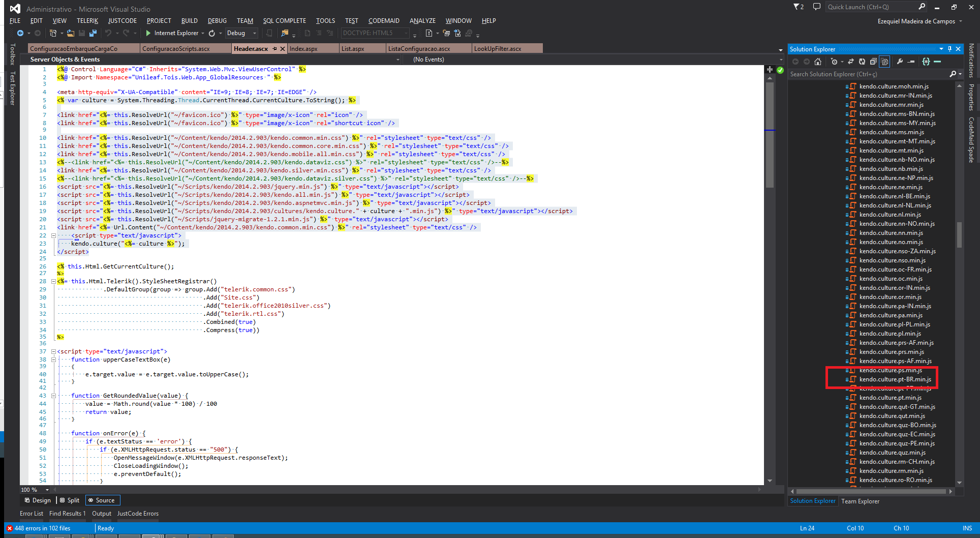Close the Header.ascx tab
This screenshot has width=980, height=538.
coord(283,49)
